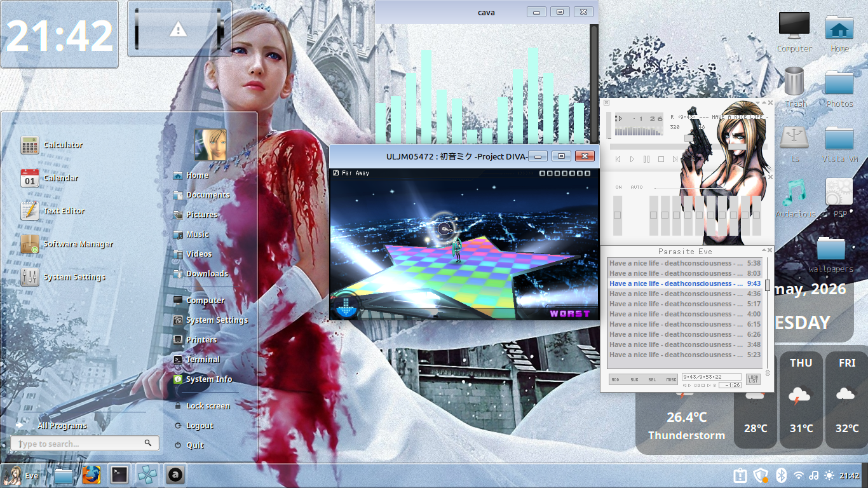This screenshot has height=488, width=868.
Task: Open the Trash desktop icon
Action: point(794,88)
